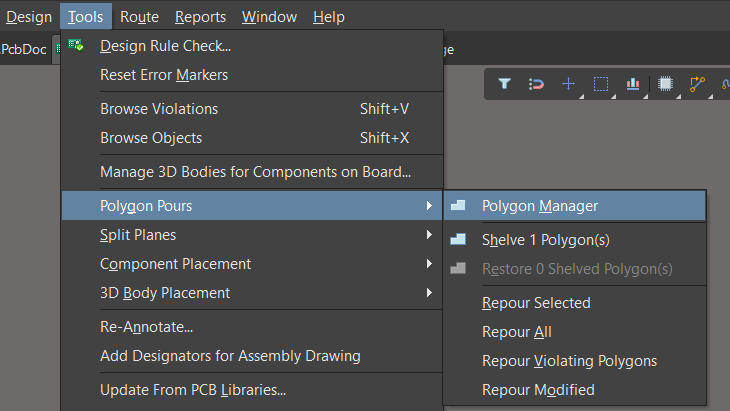The image size is (730, 411).
Task: Choose Repour Selected
Action: pyautogui.click(x=575, y=303)
